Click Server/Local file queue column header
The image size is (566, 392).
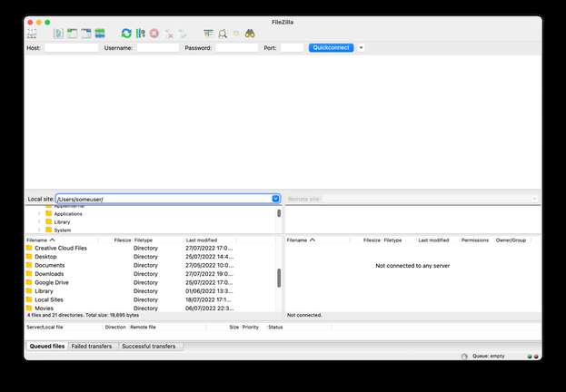point(45,327)
